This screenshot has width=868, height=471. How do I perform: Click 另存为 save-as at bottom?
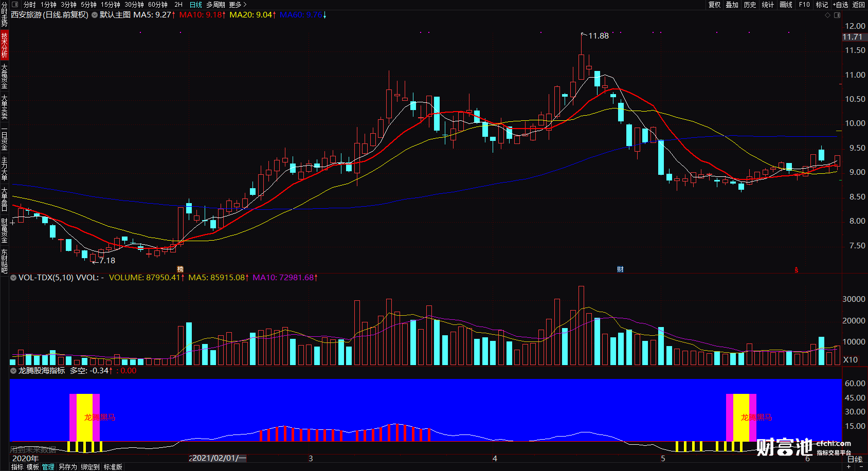click(x=67, y=467)
